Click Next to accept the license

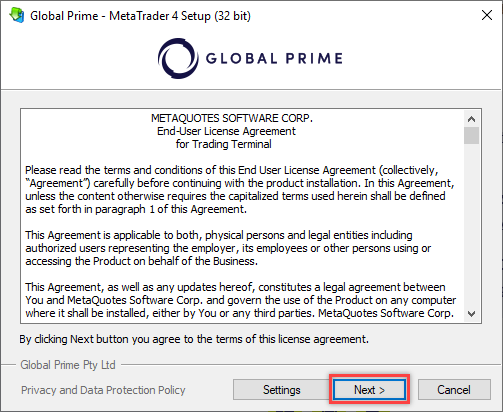[369, 389]
